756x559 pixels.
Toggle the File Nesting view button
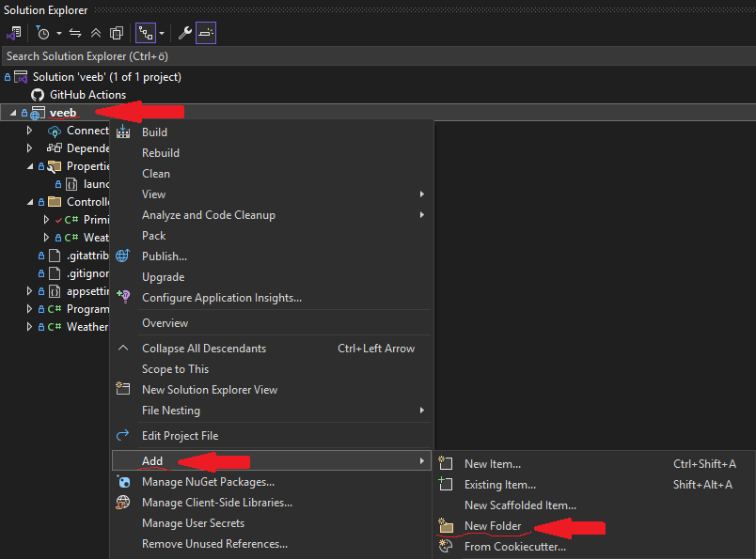point(145,33)
